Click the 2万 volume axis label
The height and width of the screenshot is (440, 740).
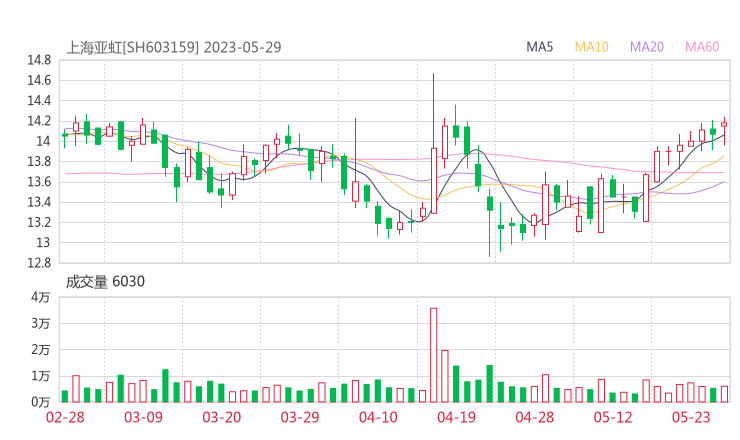click(x=41, y=350)
